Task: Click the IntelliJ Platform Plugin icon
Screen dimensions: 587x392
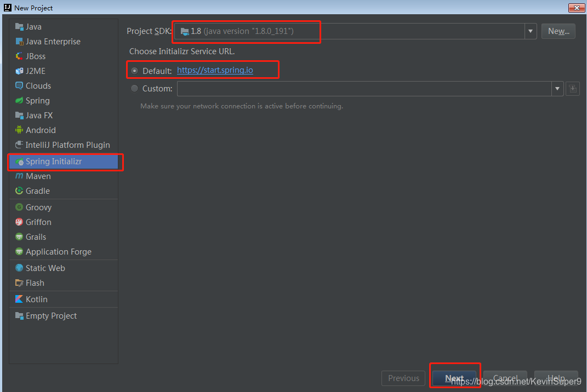Action: (x=19, y=145)
